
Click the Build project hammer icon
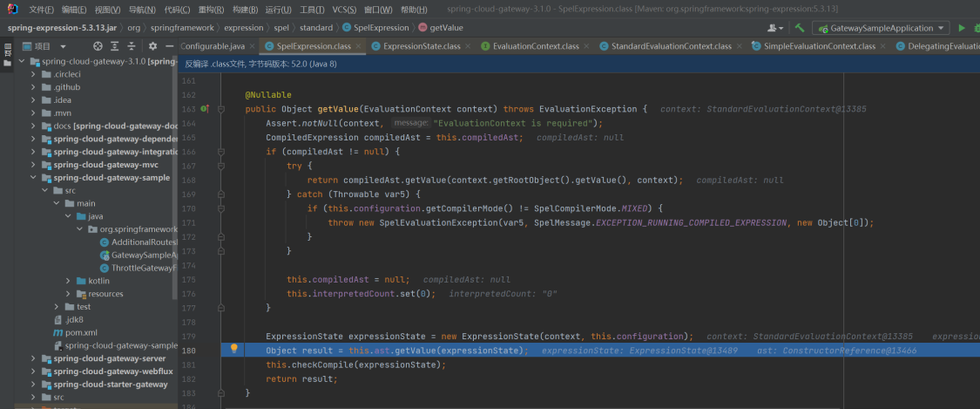(x=800, y=28)
